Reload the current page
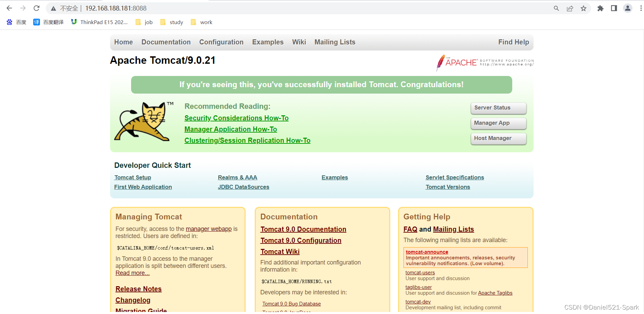 pos(37,8)
